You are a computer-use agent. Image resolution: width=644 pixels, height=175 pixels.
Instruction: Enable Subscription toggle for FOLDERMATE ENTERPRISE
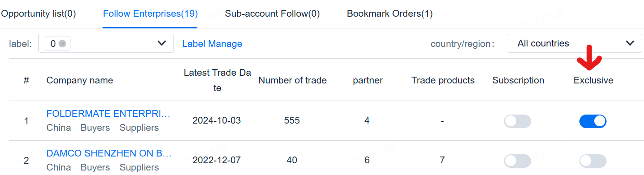click(518, 121)
